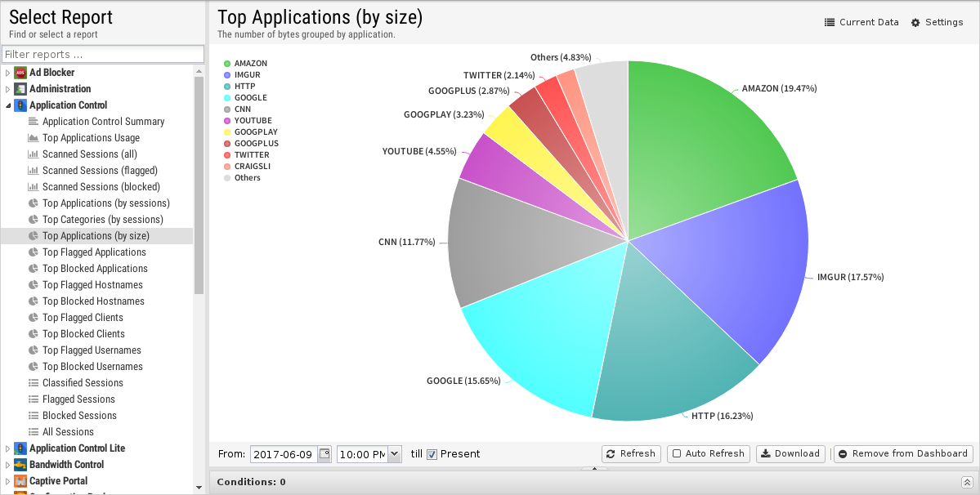Click the Scanned Sessions (flagged) bar icon
Screen dimensions: 980x495
point(34,170)
